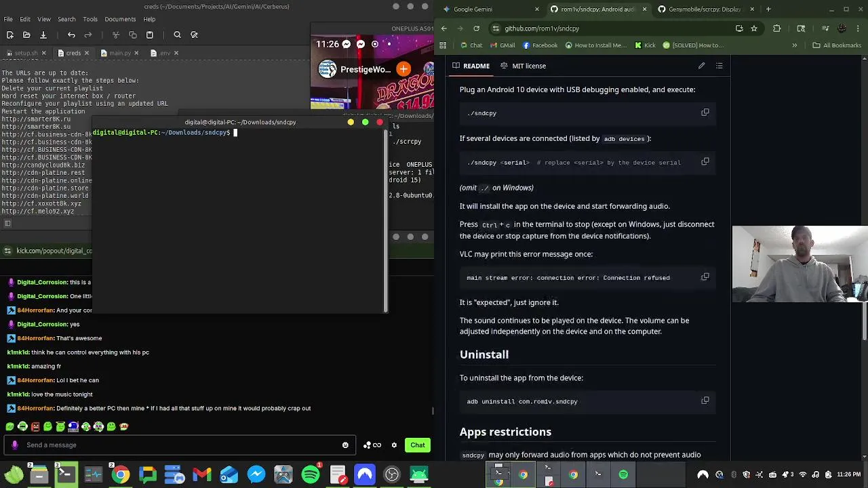Select the README tab on GitHub

pyautogui.click(x=471, y=66)
